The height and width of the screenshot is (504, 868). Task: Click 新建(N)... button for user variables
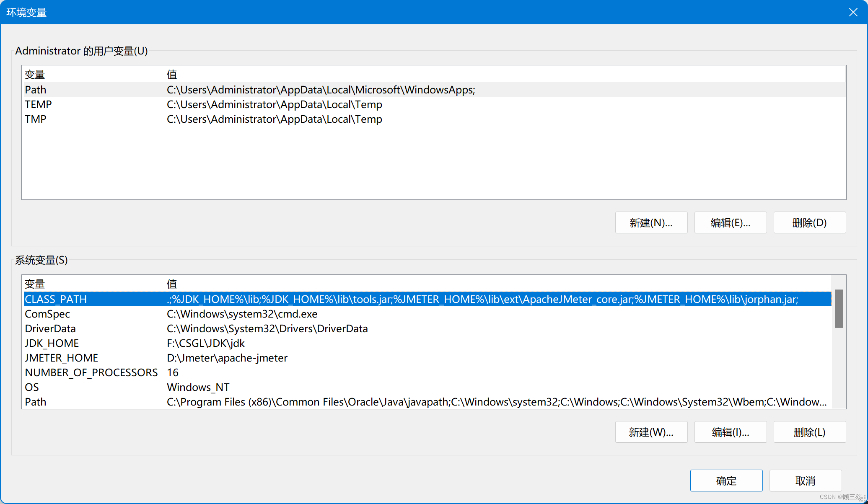[x=651, y=222]
